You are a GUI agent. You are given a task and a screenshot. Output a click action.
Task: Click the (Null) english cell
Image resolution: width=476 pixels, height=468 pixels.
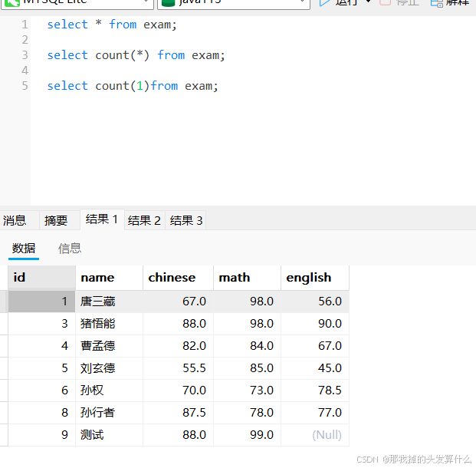point(315,435)
